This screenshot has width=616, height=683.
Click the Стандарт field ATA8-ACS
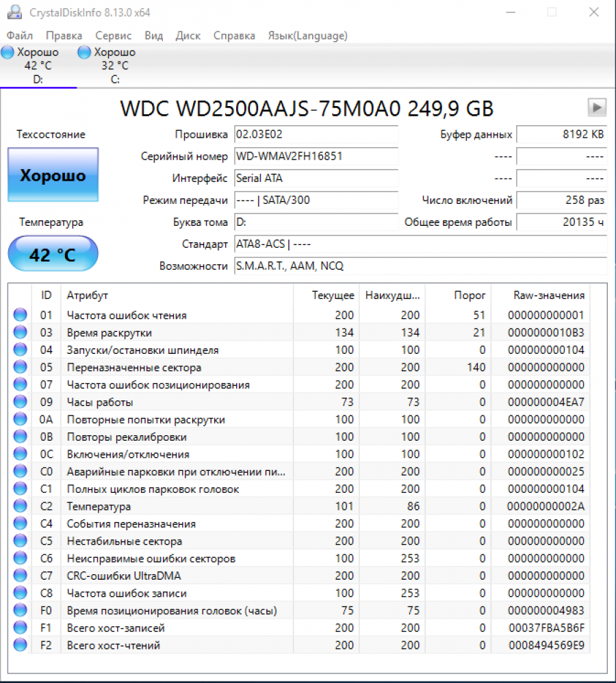[420, 244]
